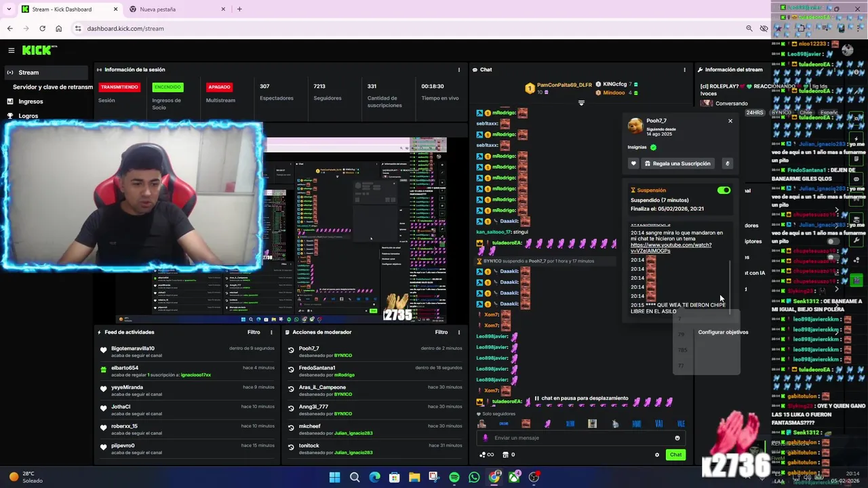The width and height of the screenshot is (868, 488).
Task: Toggle the Suspensión switch off
Action: point(724,190)
